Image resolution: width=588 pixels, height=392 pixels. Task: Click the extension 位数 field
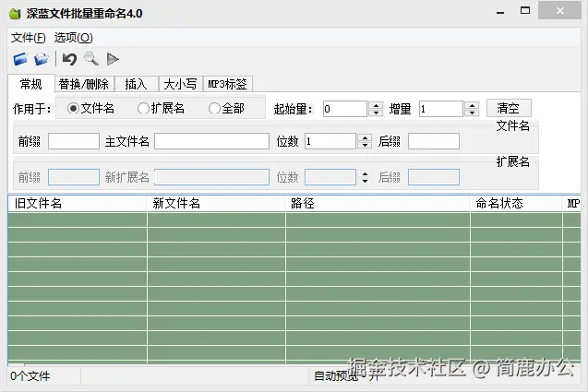coord(330,177)
